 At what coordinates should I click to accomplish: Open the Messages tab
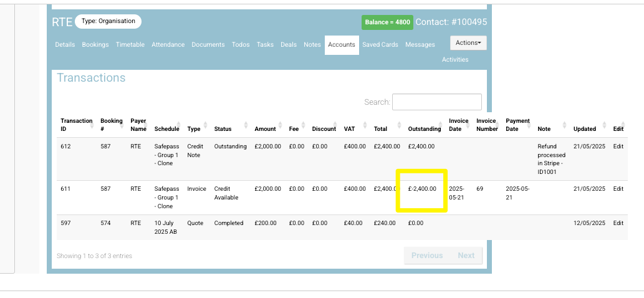click(x=420, y=45)
